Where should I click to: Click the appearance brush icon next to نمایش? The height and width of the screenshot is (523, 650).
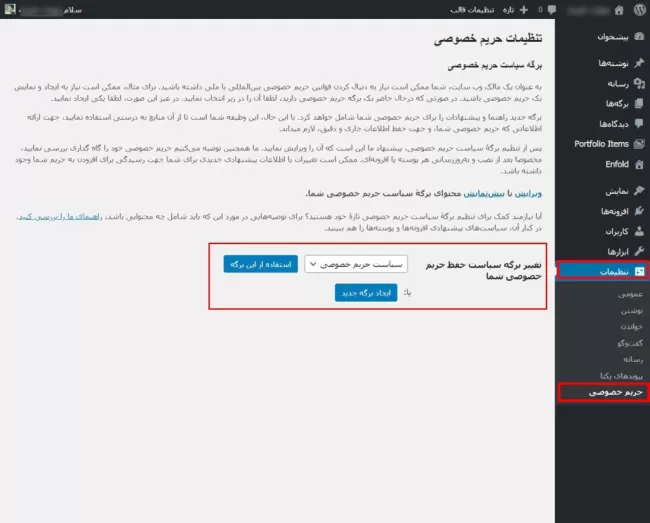pyautogui.click(x=639, y=191)
